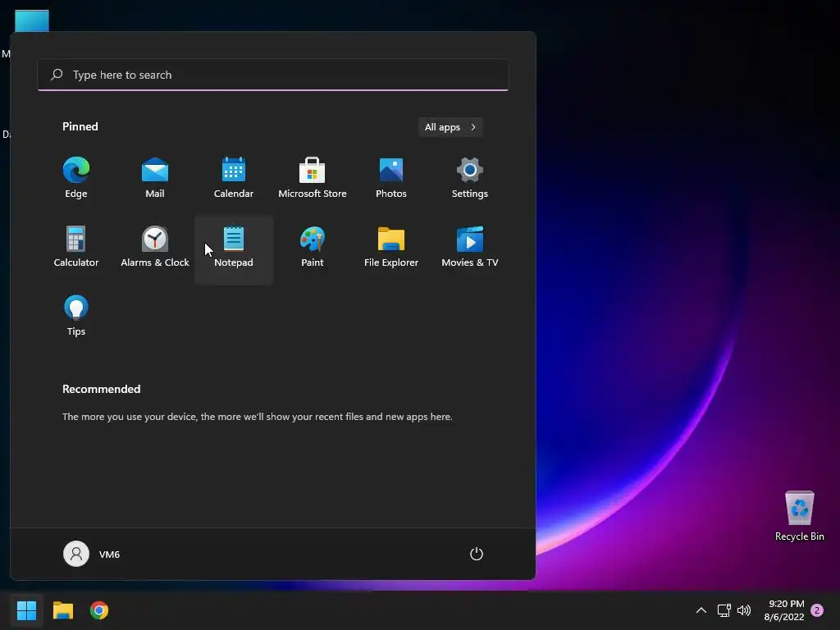
Task: Open the Edge browser from Pinned
Action: coord(76,178)
